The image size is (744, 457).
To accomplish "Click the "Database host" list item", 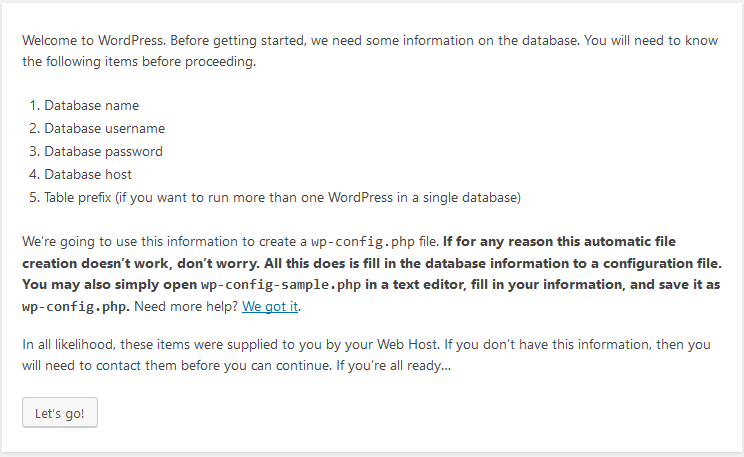I will tap(88, 175).
